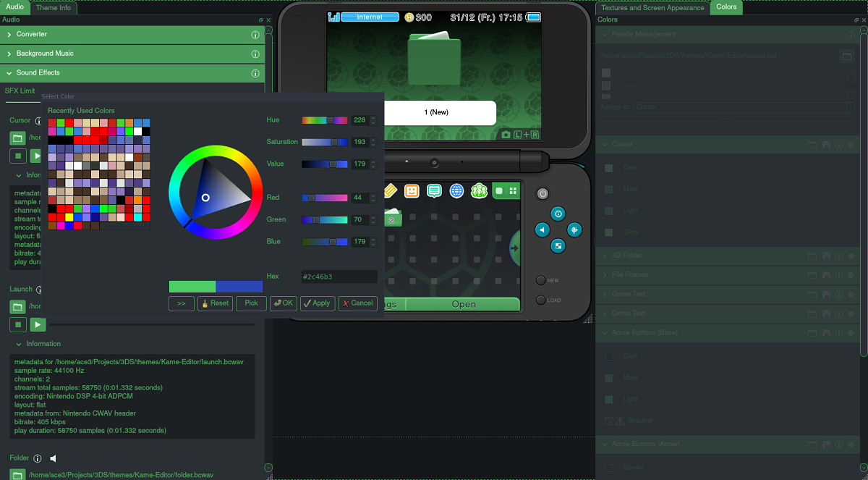Image resolution: width=868 pixels, height=480 pixels.
Task: Click the Border swatch under Arrow Buttons (Arrow)
Action: [608, 468]
